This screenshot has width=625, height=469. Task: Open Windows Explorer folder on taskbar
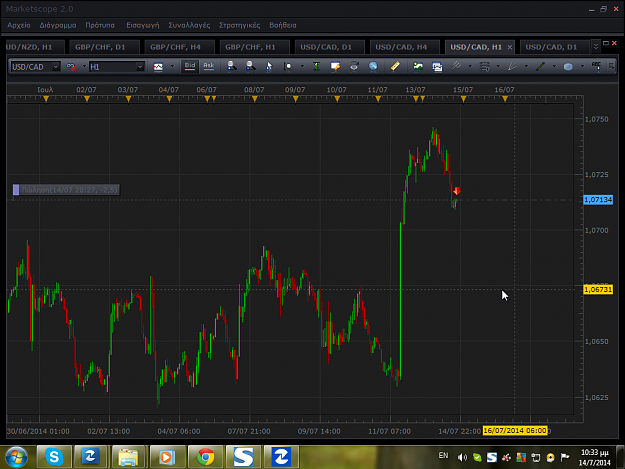[x=129, y=456]
